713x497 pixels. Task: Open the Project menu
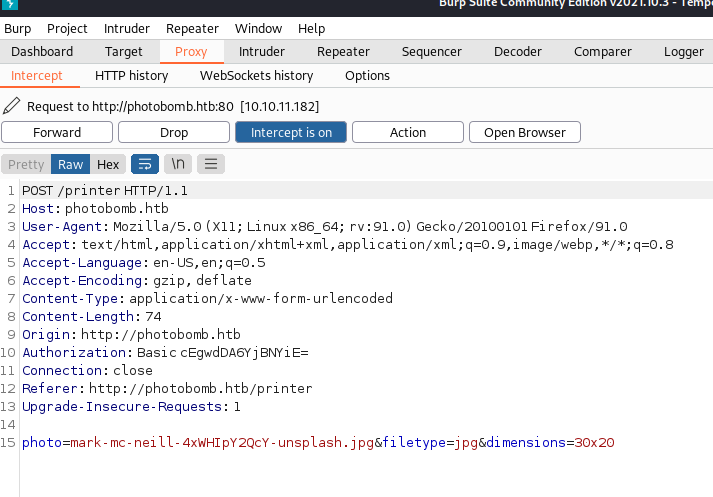pos(67,29)
